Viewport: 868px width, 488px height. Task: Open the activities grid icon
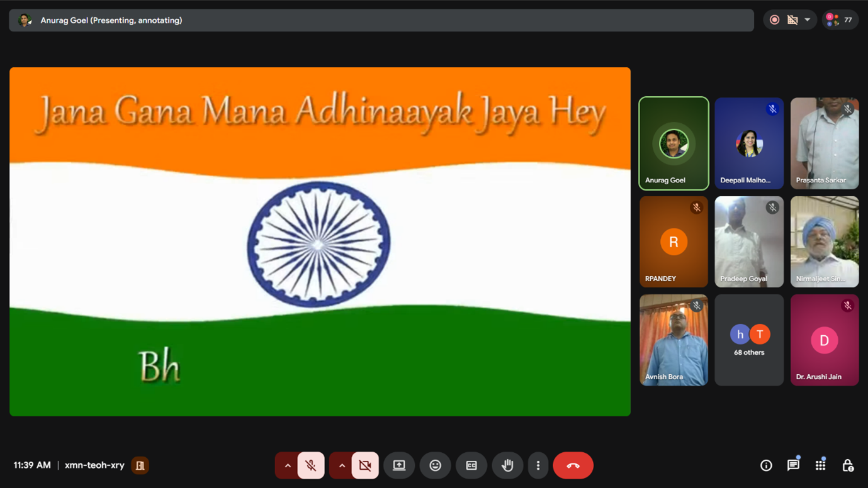pyautogui.click(x=820, y=465)
